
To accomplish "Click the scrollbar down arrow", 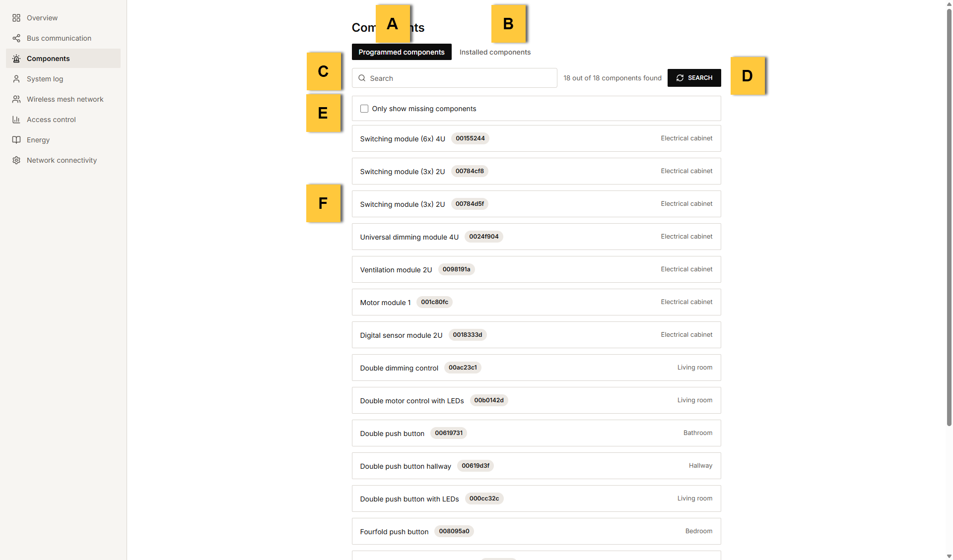I will pyautogui.click(x=949, y=556).
